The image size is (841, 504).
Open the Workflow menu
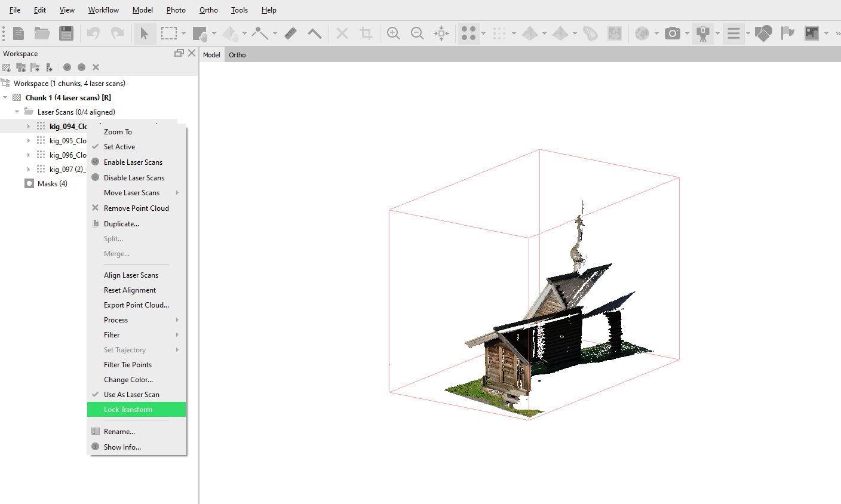[x=103, y=10]
